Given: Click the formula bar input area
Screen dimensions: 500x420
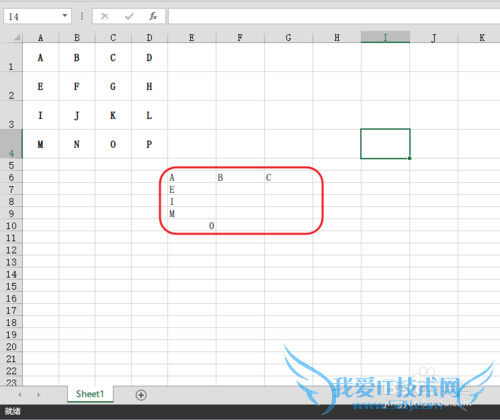Looking at the screenshot, I should (334, 16).
